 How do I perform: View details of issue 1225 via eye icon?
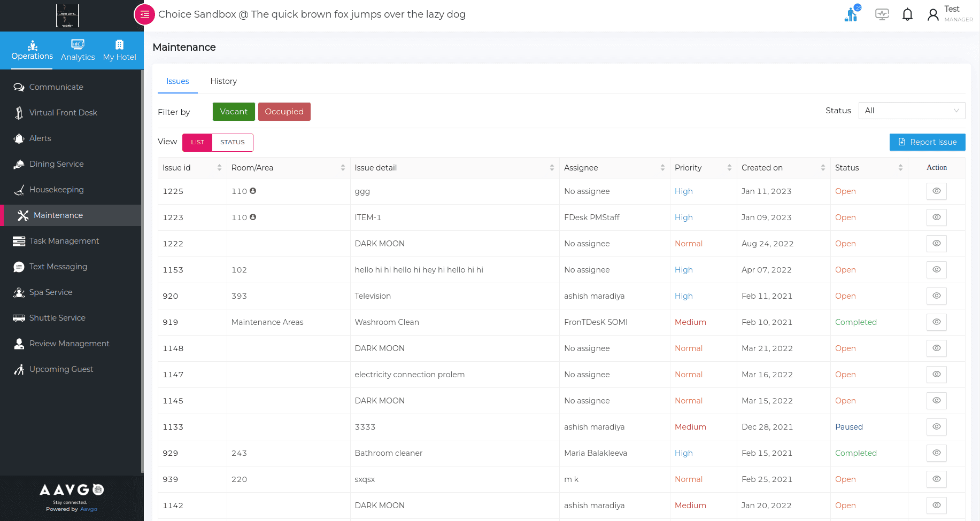(936, 191)
